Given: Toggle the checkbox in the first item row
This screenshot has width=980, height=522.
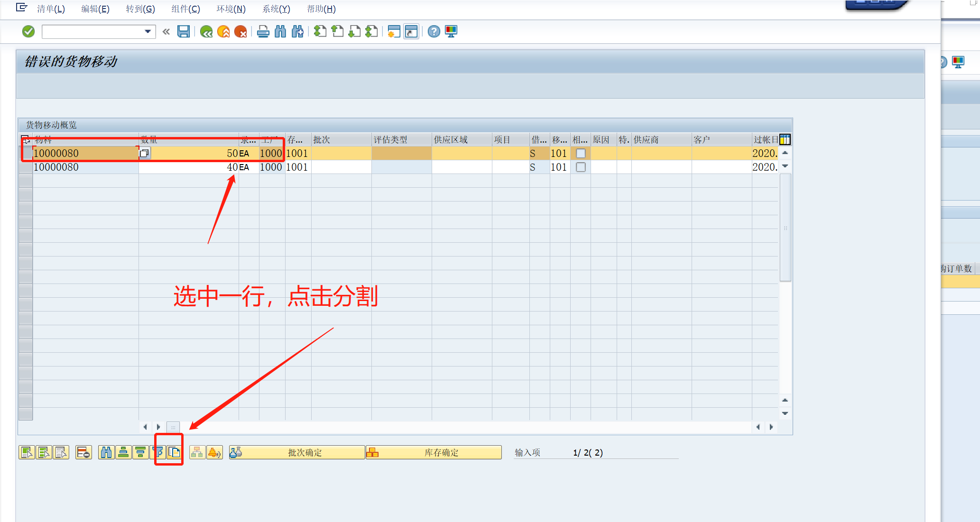Looking at the screenshot, I should (581, 153).
